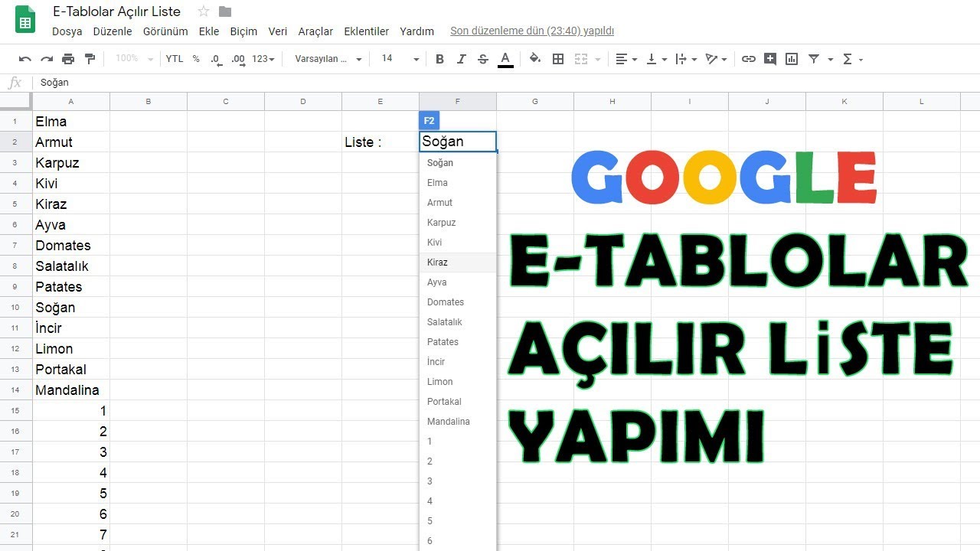The width and height of the screenshot is (980, 551).
Task: Choose Elma from the dropdown list
Action: (x=458, y=183)
